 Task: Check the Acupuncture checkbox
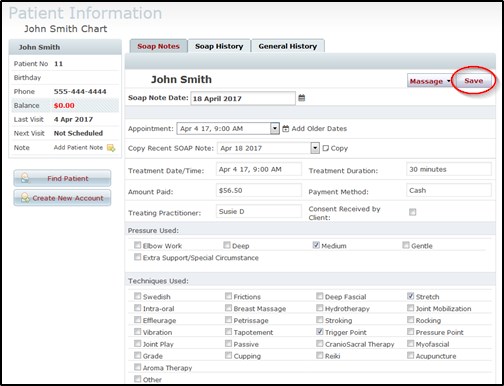[411, 355]
